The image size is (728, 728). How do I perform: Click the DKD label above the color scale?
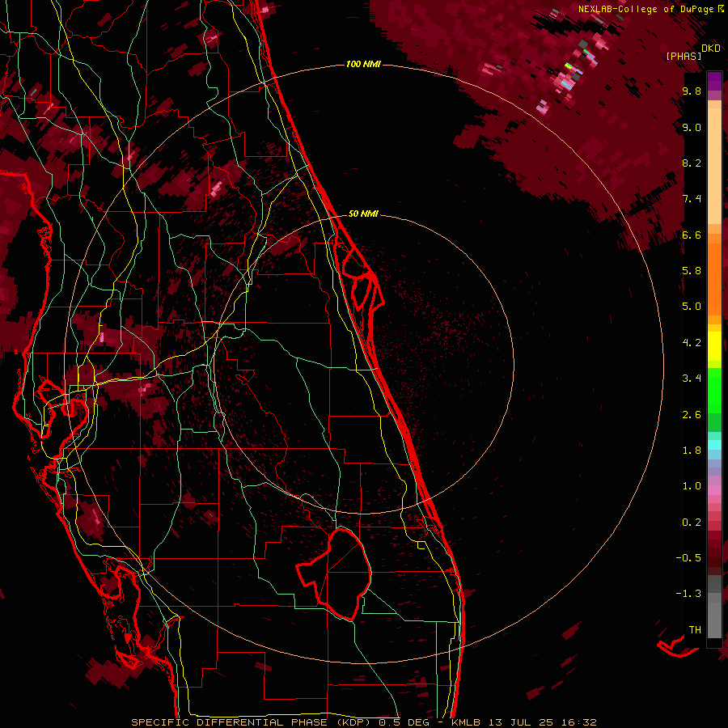point(711,49)
